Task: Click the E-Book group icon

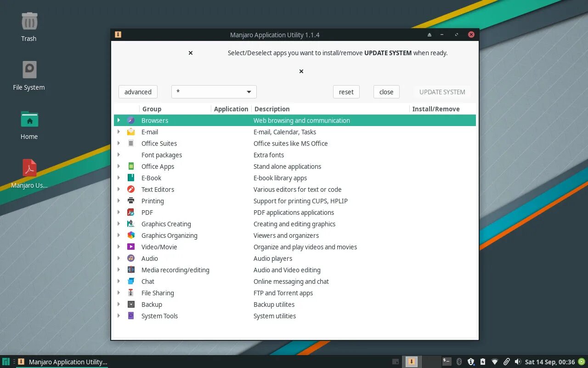Action: (131, 178)
